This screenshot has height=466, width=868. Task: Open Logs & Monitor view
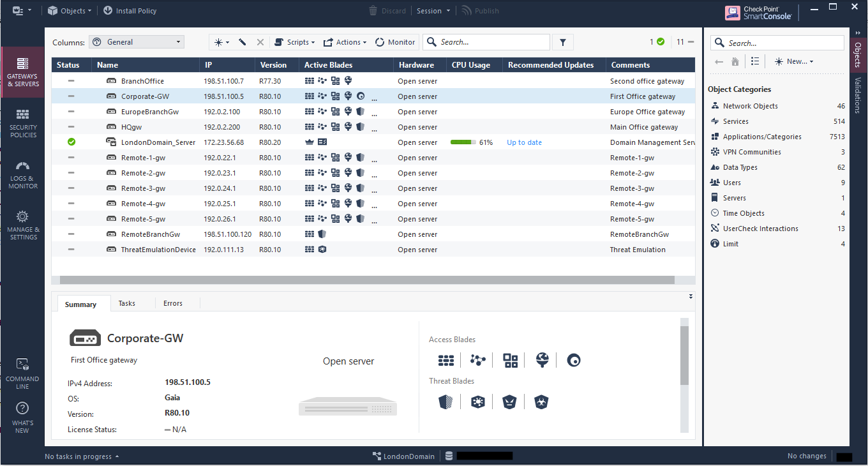pos(22,174)
